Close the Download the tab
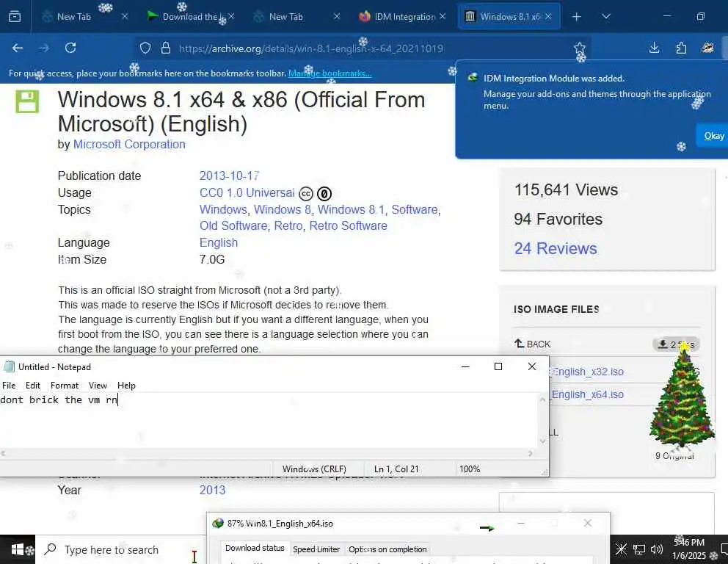The width and height of the screenshot is (728, 564). (x=231, y=16)
